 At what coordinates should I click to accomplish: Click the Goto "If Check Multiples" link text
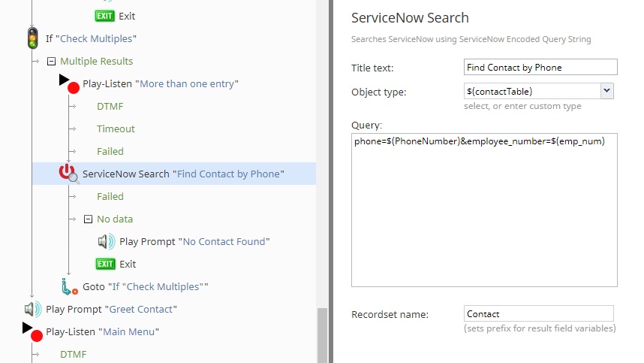tap(146, 286)
